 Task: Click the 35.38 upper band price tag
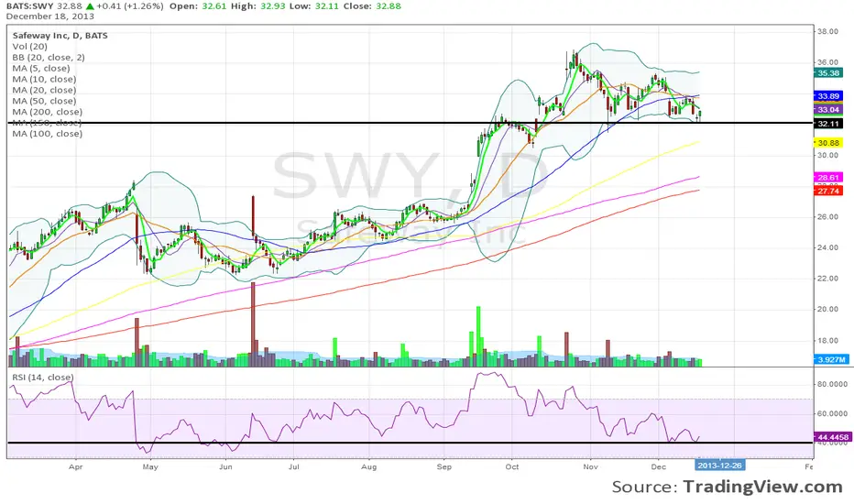(828, 73)
